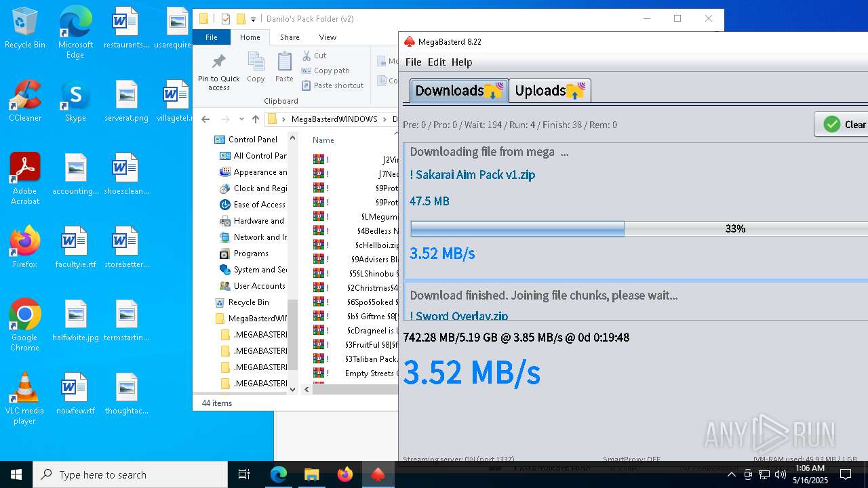
Task: Click the New folder quick access toolbar icon
Action: (241, 19)
